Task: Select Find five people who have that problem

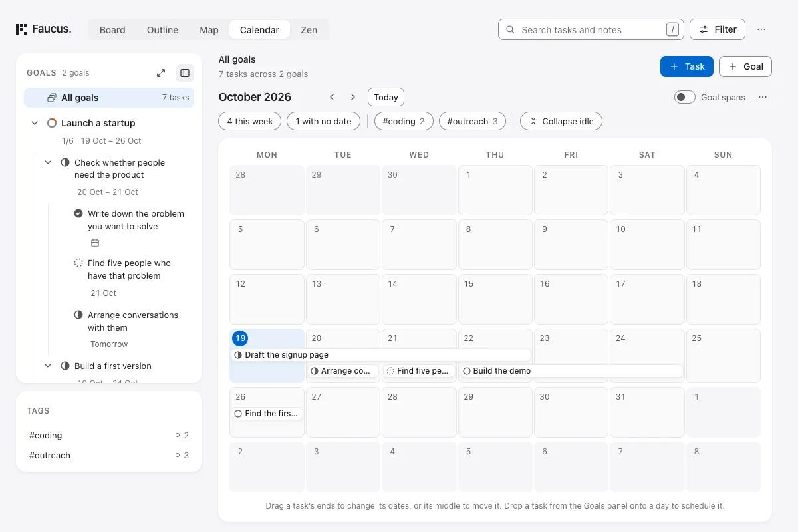Action: click(x=129, y=269)
